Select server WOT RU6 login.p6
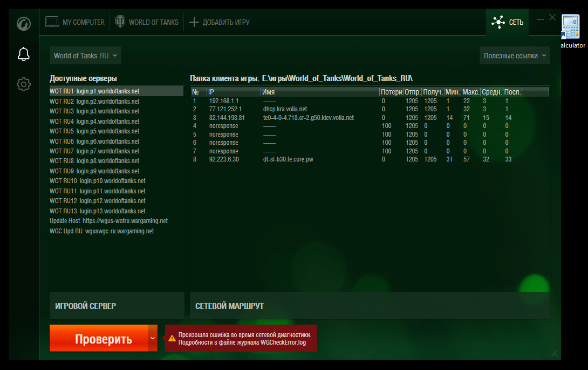This screenshot has width=588, height=370. (x=116, y=141)
